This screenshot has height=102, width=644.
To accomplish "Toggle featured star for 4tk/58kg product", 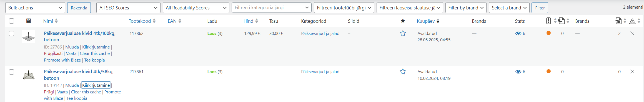I will [403, 72].
